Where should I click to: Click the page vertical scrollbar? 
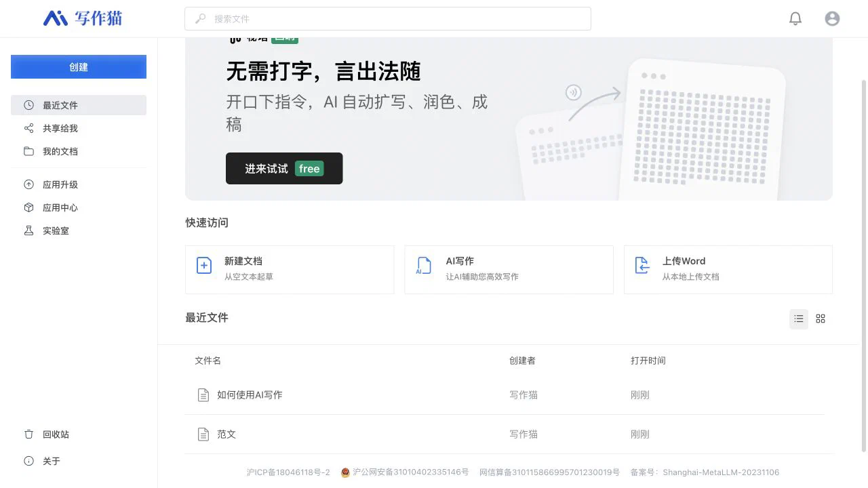click(x=863, y=264)
